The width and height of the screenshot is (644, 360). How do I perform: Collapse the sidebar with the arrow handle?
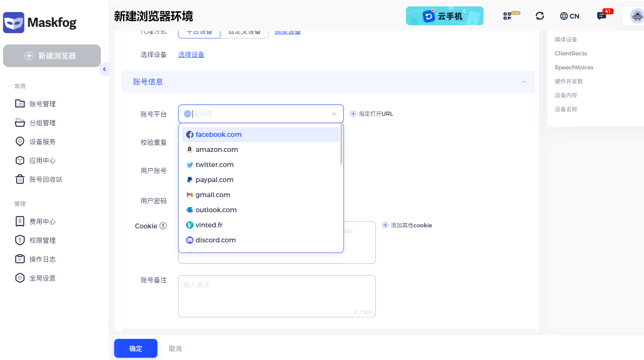[104, 69]
